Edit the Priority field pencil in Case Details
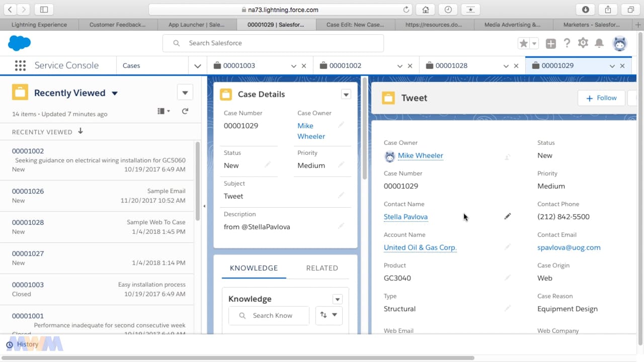This screenshot has height=362, width=644. tap(341, 164)
